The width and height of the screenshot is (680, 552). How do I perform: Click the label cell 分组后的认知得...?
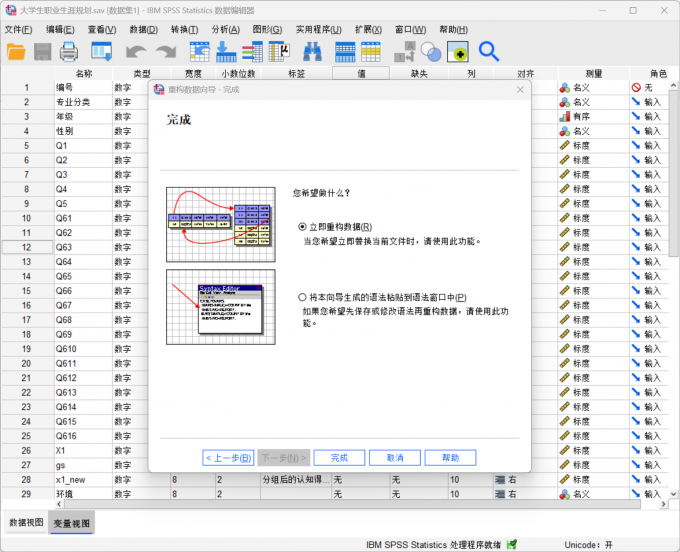pos(296,480)
